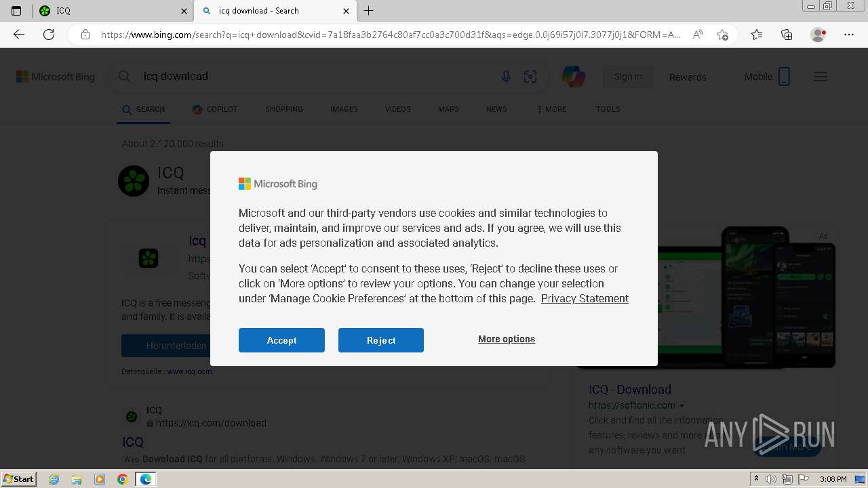Image resolution: width=868 pixels, height=488 pixels.
Task: Close the icq download search tab
Action: (x=346, y=11)
